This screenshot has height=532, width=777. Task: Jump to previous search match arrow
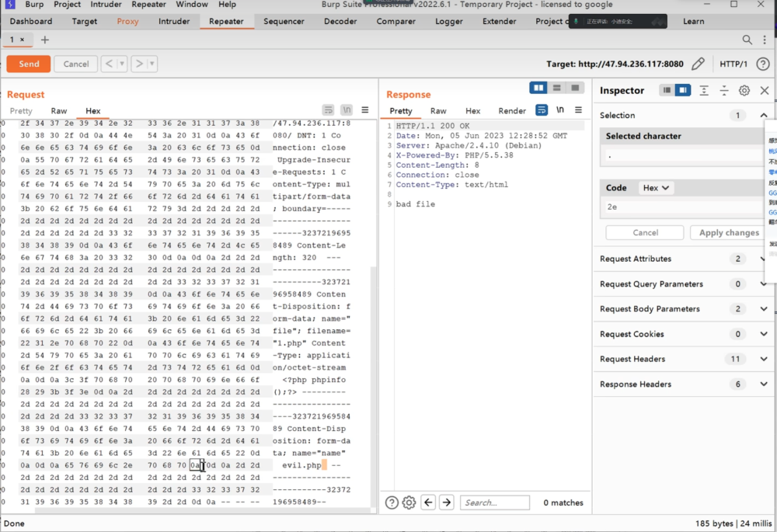pyautogui.click(x=429, y=502)
